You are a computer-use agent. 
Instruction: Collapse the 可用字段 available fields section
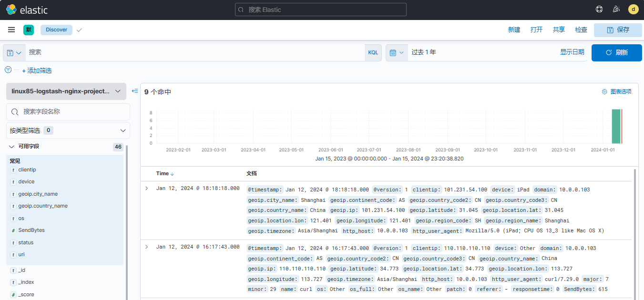coord(12,147)
